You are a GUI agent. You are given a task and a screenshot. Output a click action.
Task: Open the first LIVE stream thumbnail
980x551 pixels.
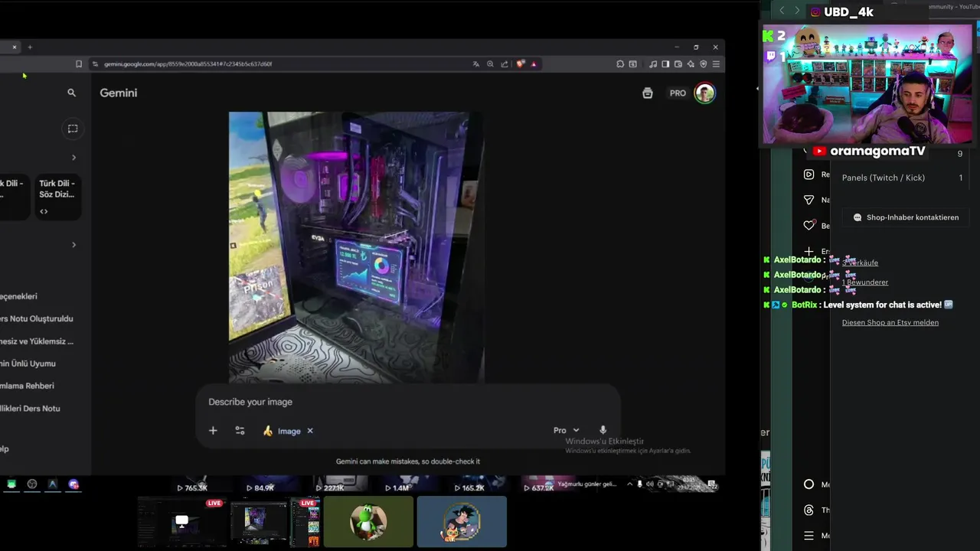(x=182, y=522)
